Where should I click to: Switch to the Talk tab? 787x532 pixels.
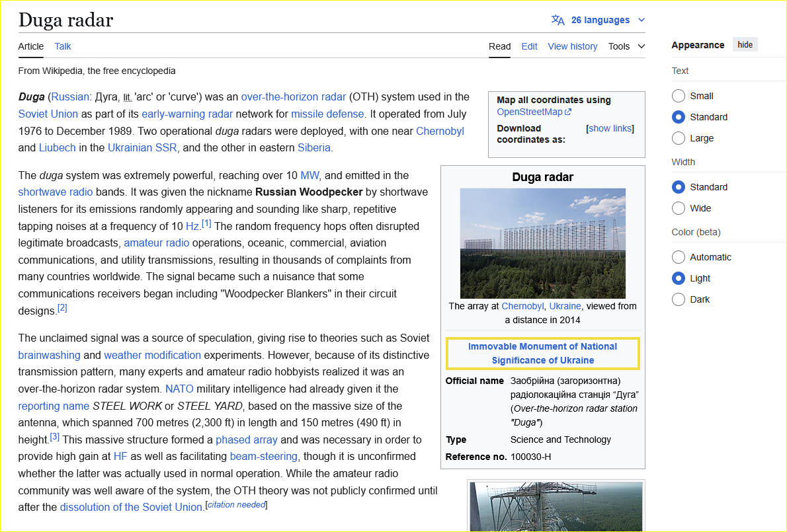pos(63,46)
